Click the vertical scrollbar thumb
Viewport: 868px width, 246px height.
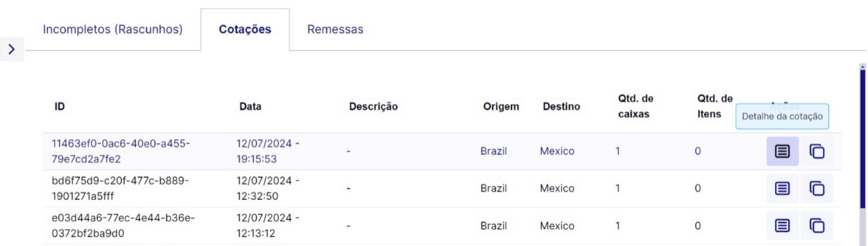point(862,141)
